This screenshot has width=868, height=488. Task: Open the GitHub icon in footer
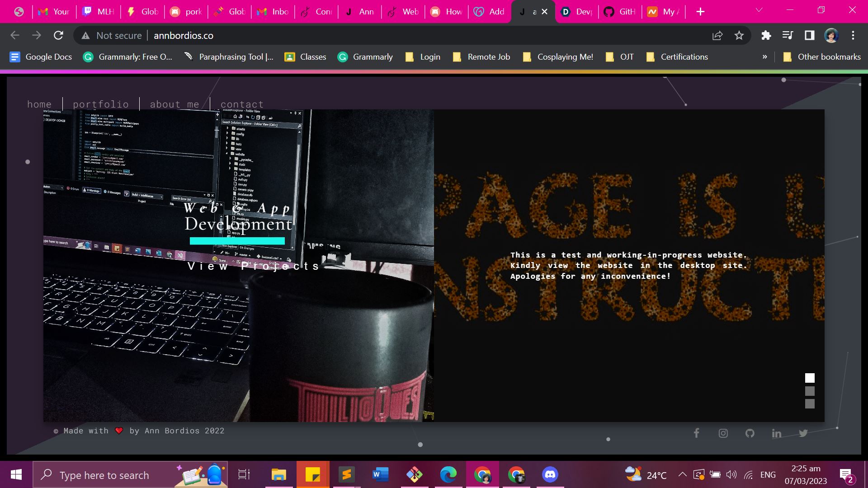[x=750, y=433]
